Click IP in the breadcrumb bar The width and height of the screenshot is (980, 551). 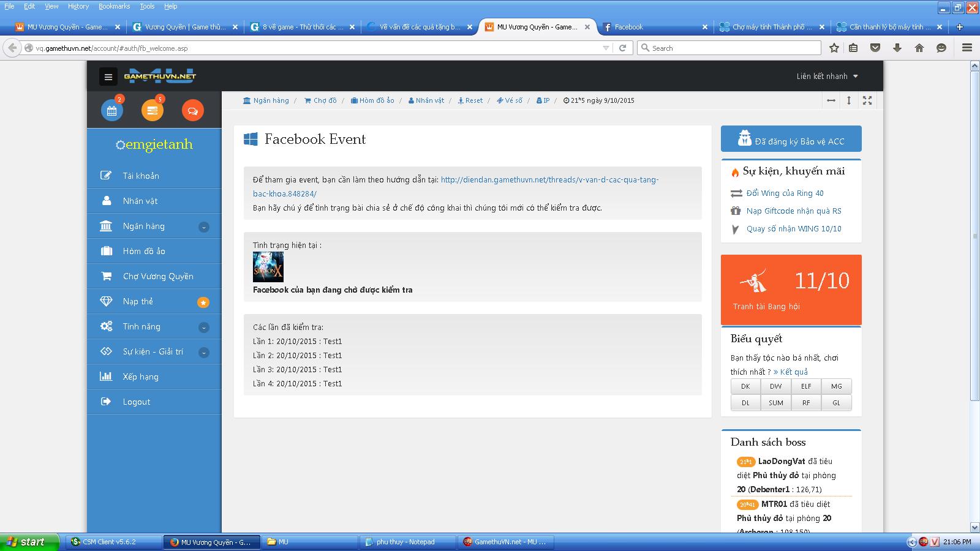(x=543, y=100)
